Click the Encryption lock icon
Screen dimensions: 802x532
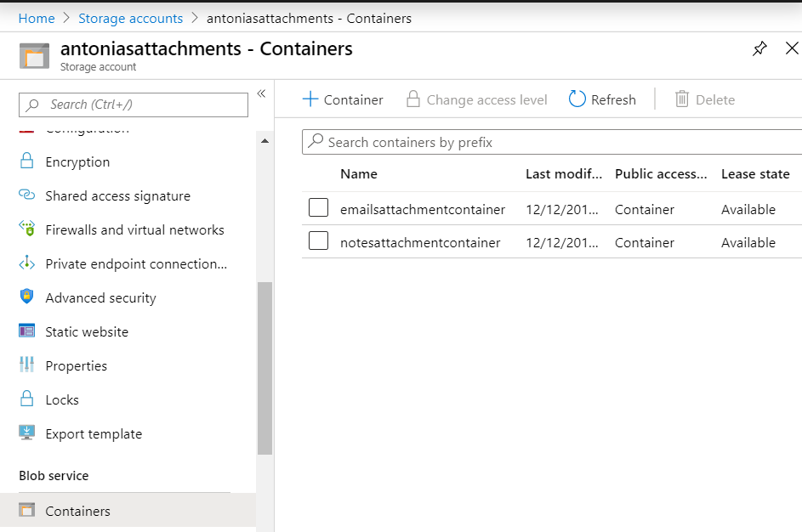[26, 161]
